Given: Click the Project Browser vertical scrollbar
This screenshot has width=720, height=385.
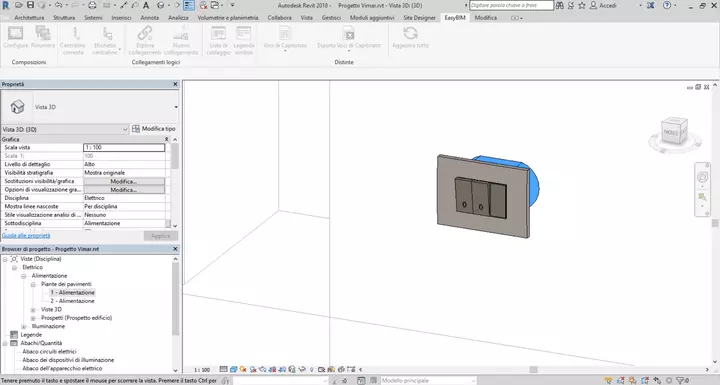Looking at the screenshot, I should [x=175, y=299].
